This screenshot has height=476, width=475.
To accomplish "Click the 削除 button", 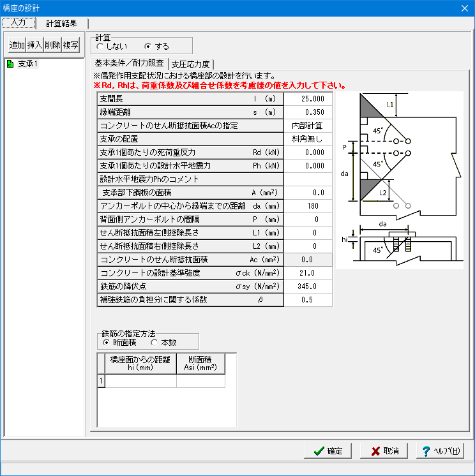I will [x=52, y=45].
